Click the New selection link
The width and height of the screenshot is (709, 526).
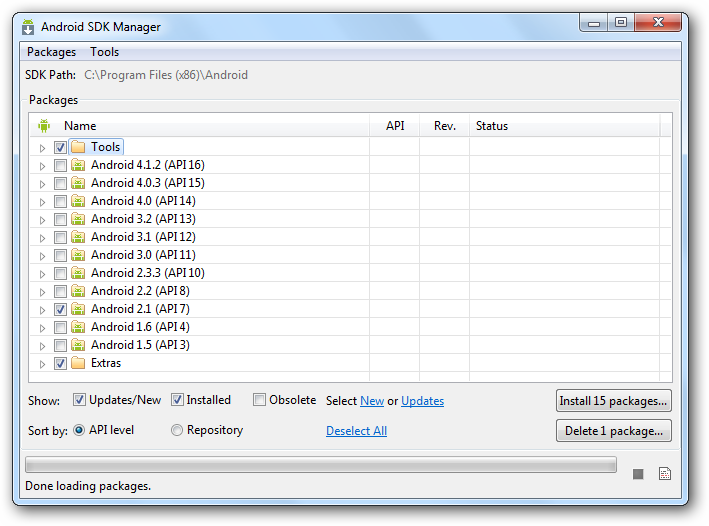coord(372,401)
